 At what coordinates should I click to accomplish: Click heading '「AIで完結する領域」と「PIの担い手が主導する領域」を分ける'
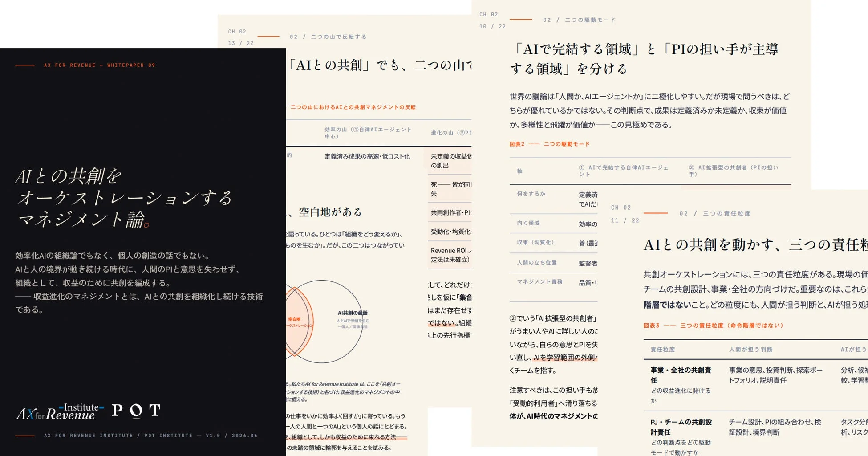click(x=645, y=59)
